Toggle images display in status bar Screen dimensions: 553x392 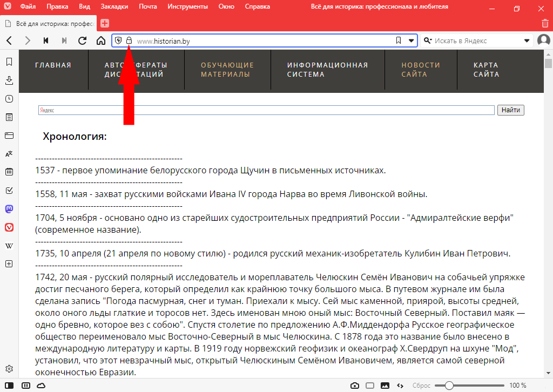pos(385,386)
